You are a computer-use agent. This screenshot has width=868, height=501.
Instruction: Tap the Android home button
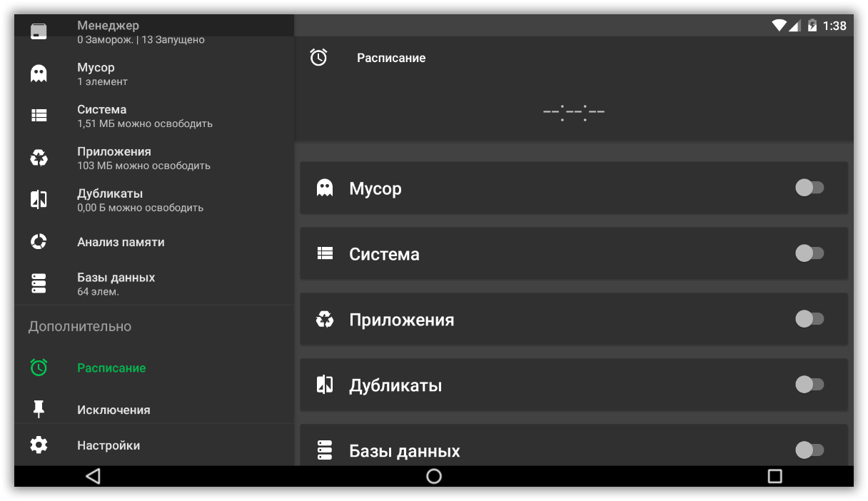point(434,476)
